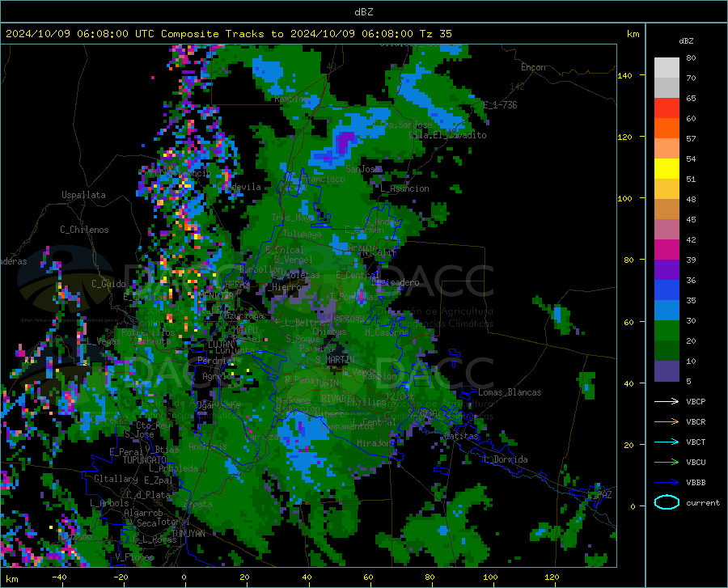Pick the dark orange swatch below red
Viewport: 728px width, 588px height.
[x=667, y=129]
